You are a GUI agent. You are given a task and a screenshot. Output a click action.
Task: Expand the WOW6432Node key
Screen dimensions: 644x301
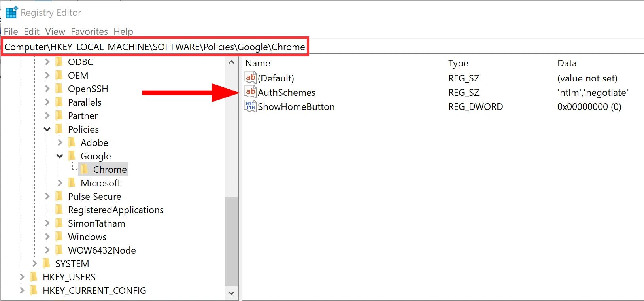click(47, 250)
